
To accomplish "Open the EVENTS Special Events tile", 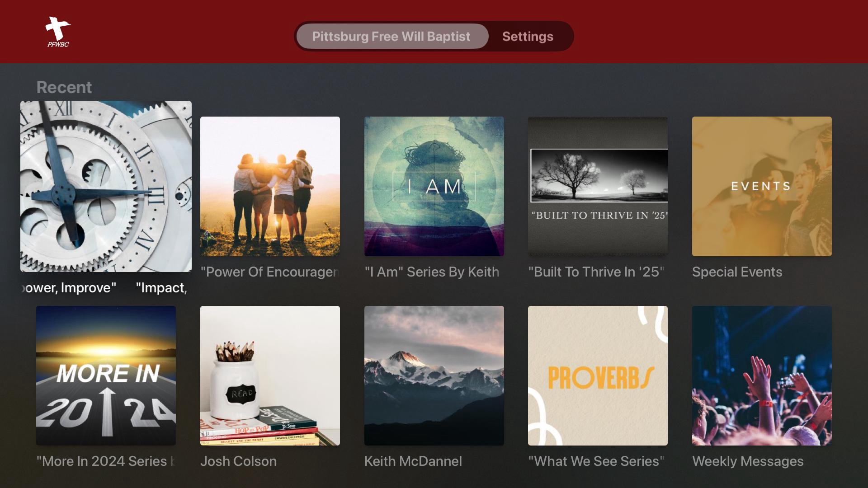I will (762, 186).
